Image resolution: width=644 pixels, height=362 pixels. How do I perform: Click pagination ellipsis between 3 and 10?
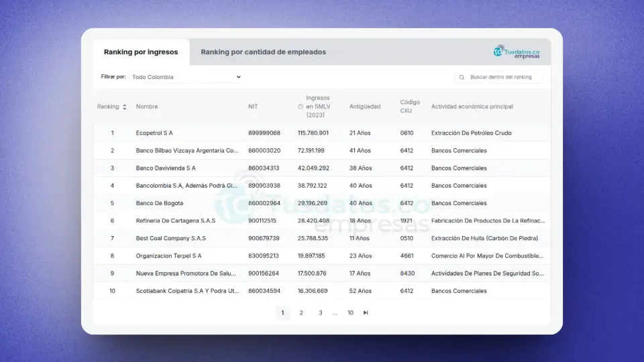[335, 313]
